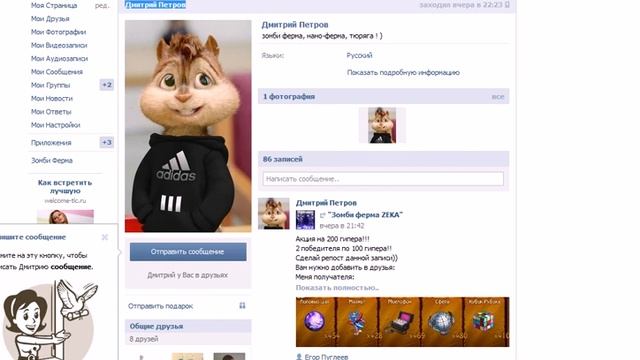640x360 pixels.
Task: Open the Как встретить лучшую ad
Action: click(x=65, y=187)
